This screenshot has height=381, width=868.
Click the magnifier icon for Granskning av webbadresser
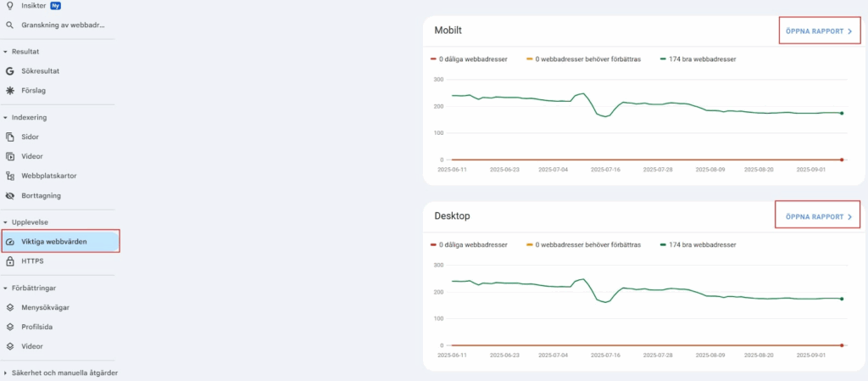pos(10,25)
